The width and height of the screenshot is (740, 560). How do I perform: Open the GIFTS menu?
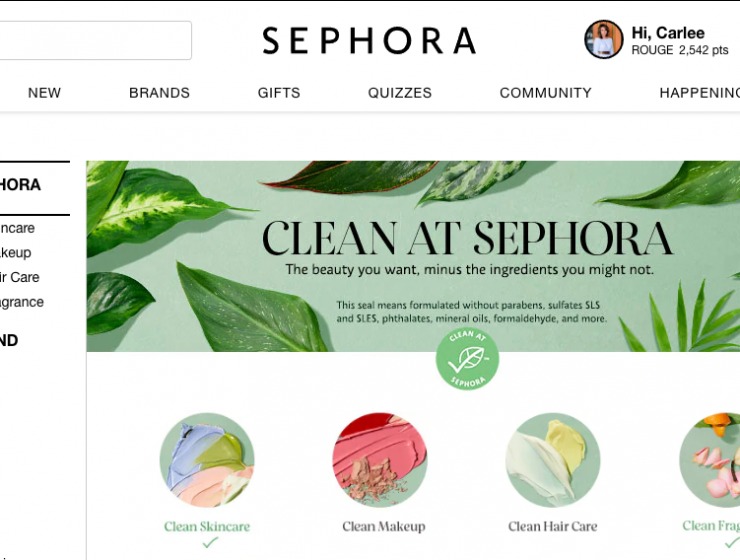(279, 93)
